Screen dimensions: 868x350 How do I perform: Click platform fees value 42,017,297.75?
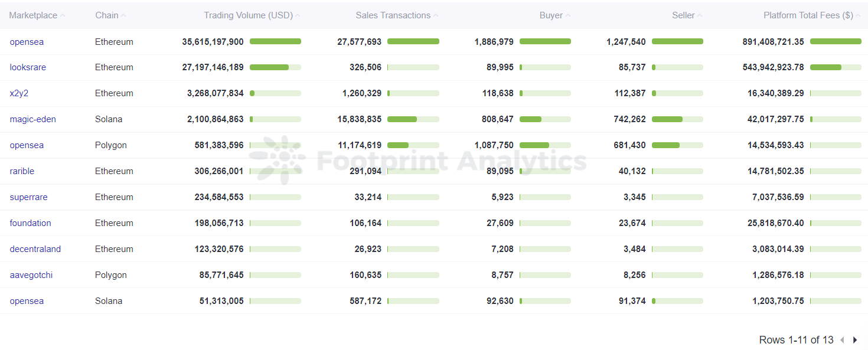coord(776,119)
